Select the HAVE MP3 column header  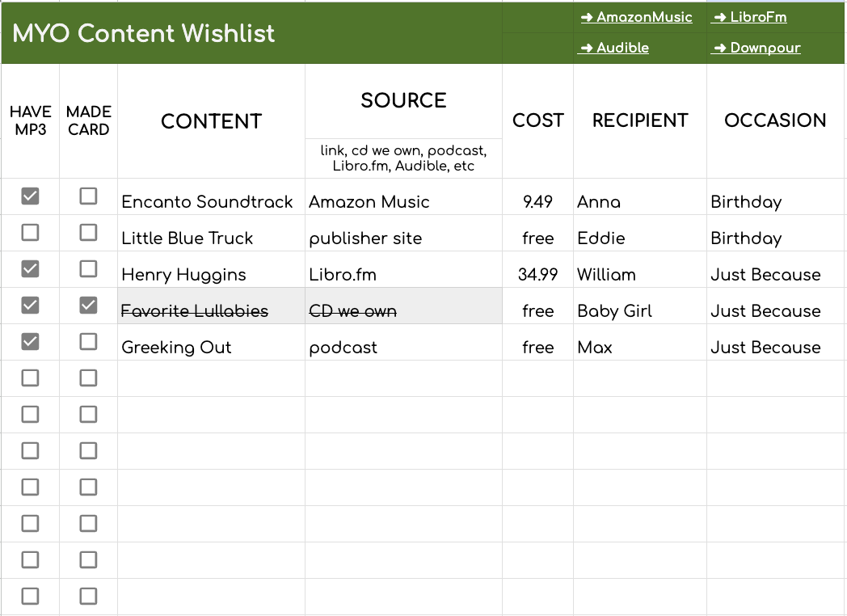click(x=30, y=120)
